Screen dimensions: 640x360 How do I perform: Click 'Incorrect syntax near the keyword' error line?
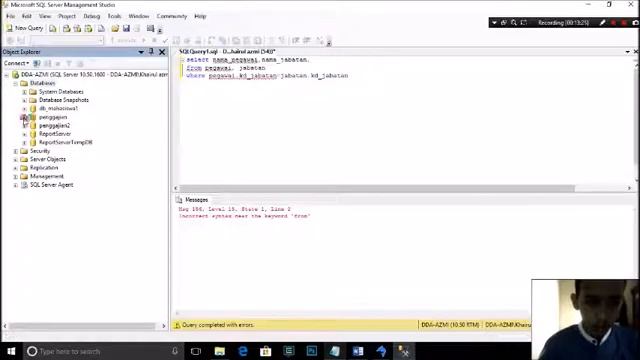click(244, 216)
